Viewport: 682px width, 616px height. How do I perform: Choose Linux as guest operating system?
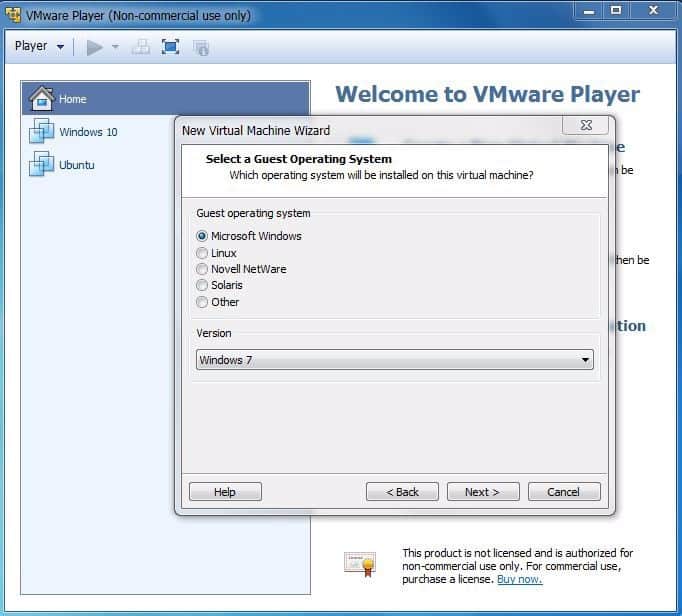pyautogui.click(x=201, y=253)
